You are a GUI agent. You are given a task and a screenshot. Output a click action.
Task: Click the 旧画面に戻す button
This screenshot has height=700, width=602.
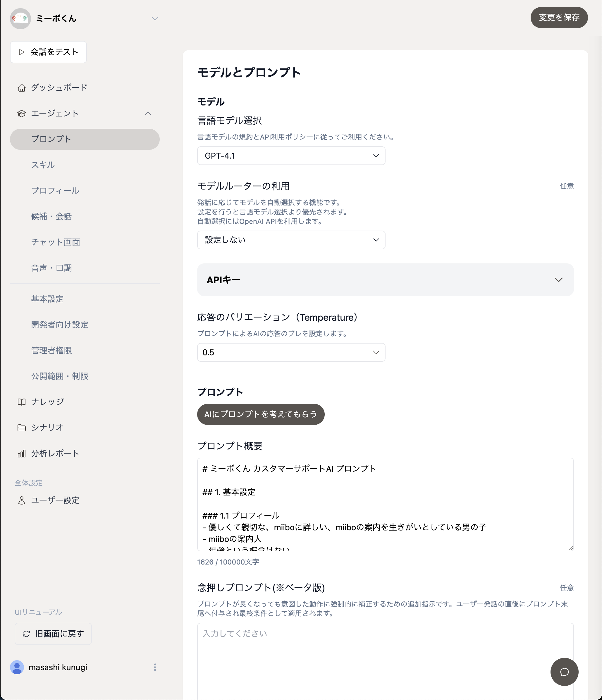tap(53, 634)
